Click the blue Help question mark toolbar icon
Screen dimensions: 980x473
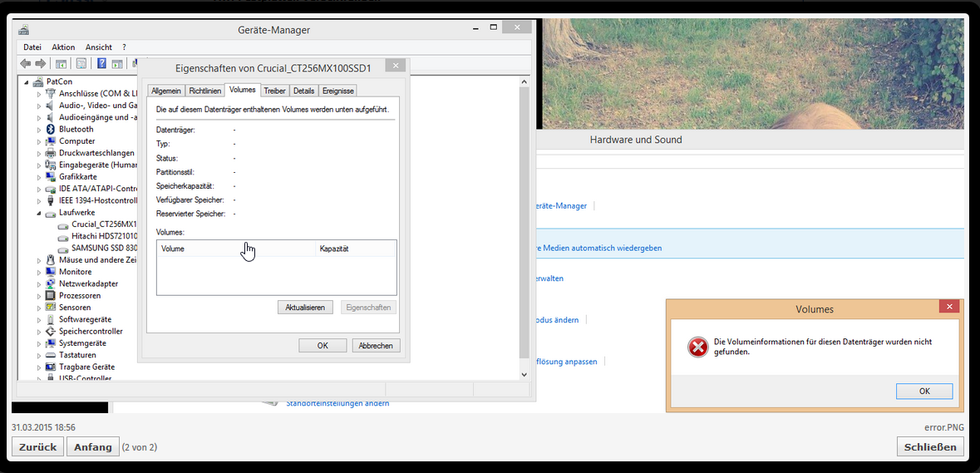pyautogui.click(x=101, y=63)
